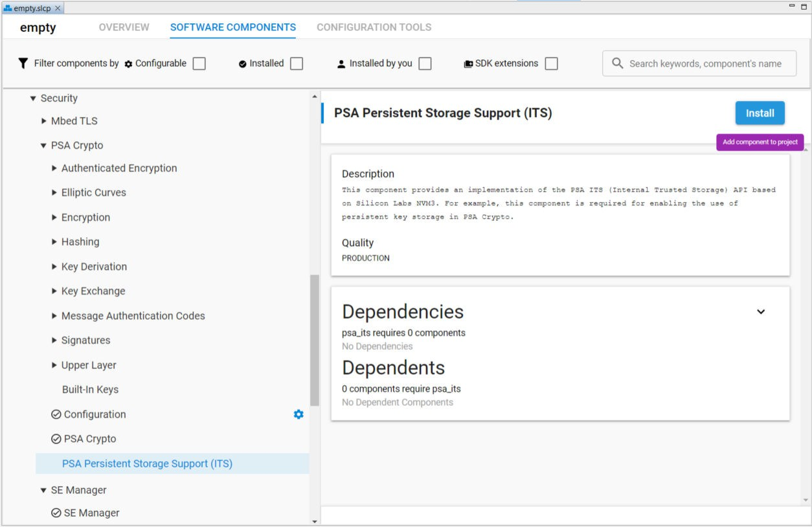
Task: Check the Installed filter checkbox
Action: pyautogui.click(x=296, y=63)
